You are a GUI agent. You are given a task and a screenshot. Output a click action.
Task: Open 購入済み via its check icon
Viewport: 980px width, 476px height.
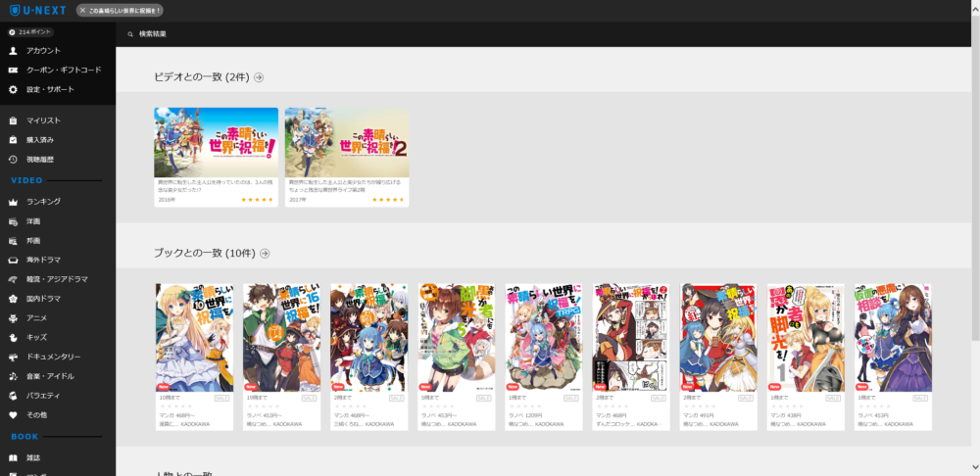pos(13,140)
